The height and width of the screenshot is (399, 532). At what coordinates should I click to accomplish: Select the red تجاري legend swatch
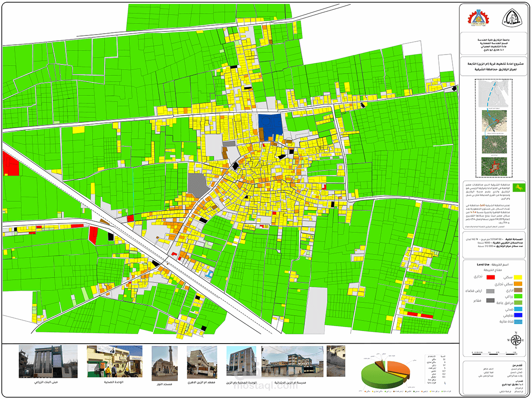(490, 277)
